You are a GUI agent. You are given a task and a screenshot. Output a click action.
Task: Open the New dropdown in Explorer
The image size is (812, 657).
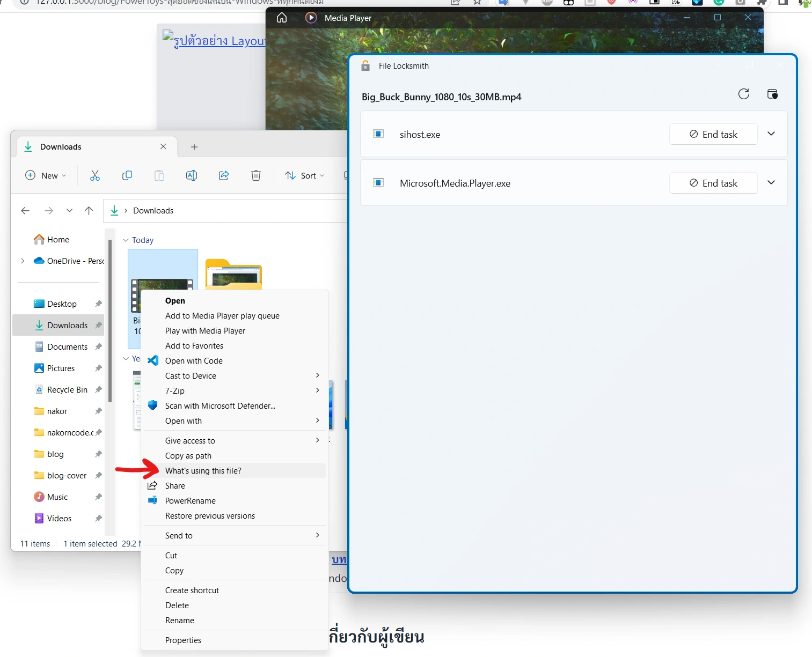click(46, 175)
